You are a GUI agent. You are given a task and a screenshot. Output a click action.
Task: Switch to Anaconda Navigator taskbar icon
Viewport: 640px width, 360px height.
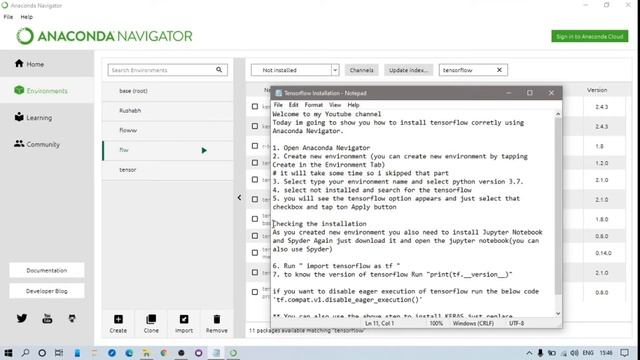pos(233,353)
